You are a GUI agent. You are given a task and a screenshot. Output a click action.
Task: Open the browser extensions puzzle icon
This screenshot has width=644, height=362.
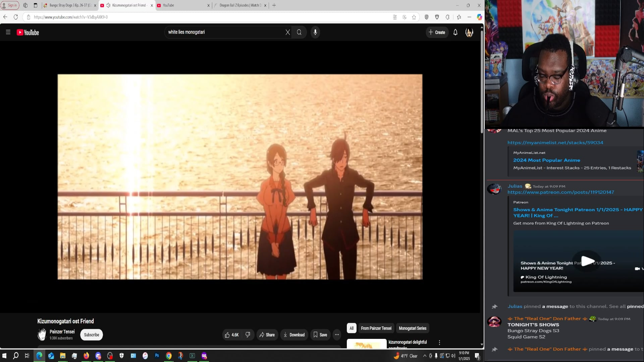447,17
